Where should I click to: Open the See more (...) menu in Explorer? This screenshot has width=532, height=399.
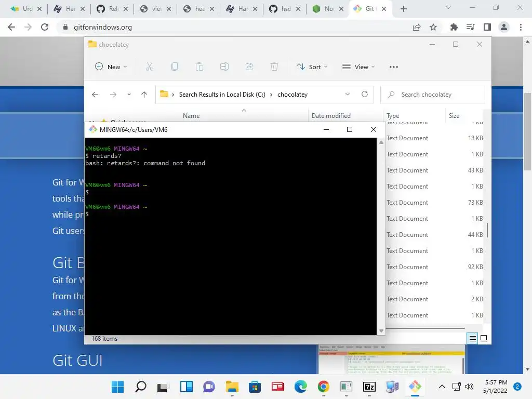[x=394, y=67]
